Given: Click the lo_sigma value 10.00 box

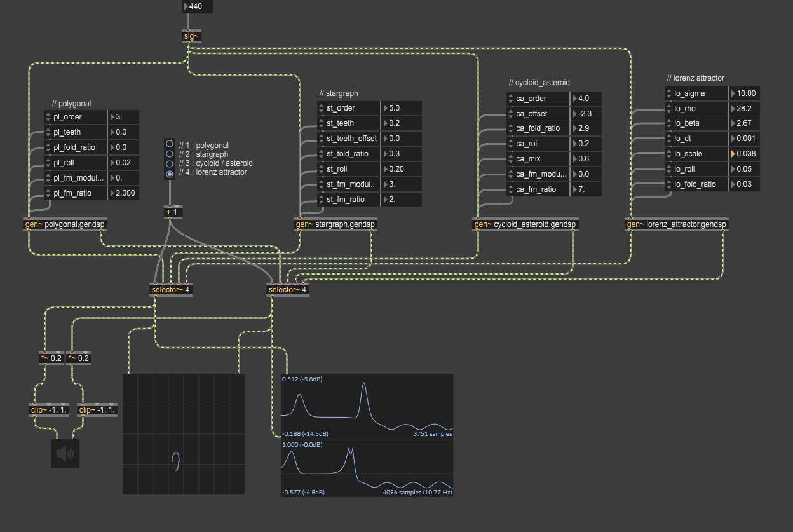Looking at the screenshot, I should pos(745,93).
